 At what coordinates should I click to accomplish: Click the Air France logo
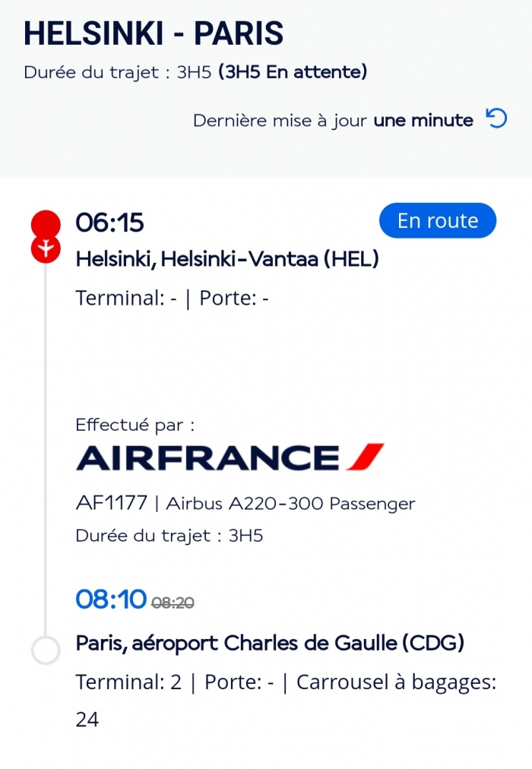point(230,457)
